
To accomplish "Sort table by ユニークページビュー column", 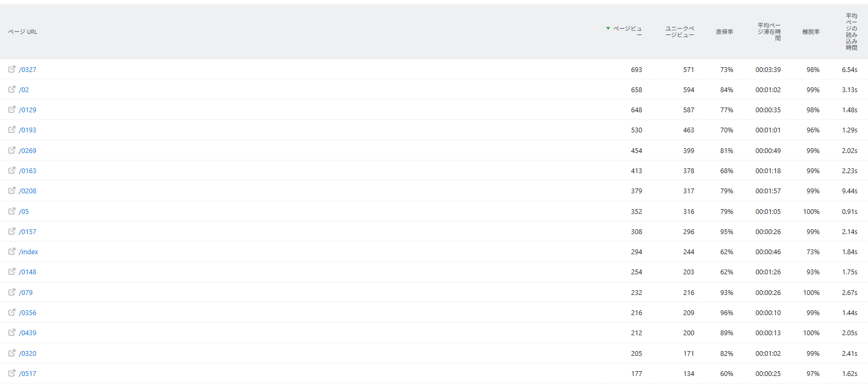I will (680, 32).
